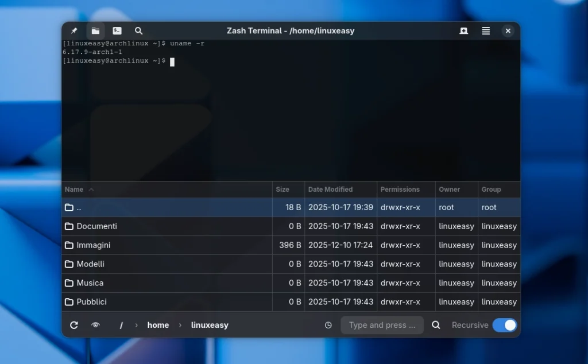Open the hamburger menu
This screenshot has width=588, height=364.
pyautogui.click(x=486, y=31)
